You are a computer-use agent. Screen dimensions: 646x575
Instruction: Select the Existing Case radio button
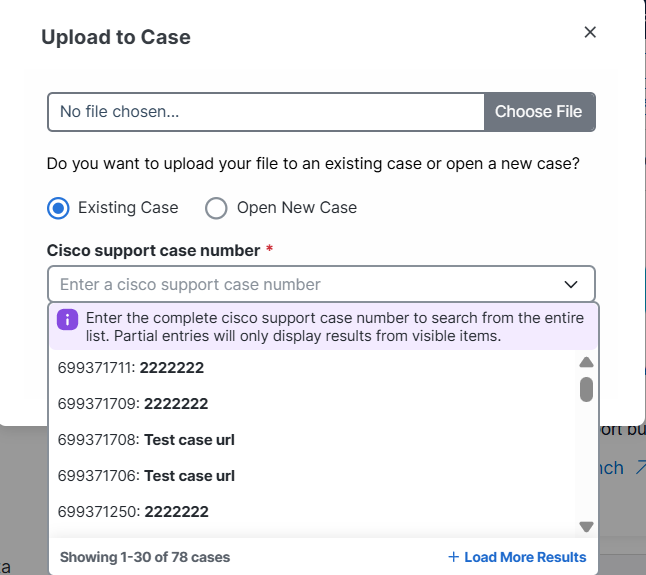(x=58, y=208)
